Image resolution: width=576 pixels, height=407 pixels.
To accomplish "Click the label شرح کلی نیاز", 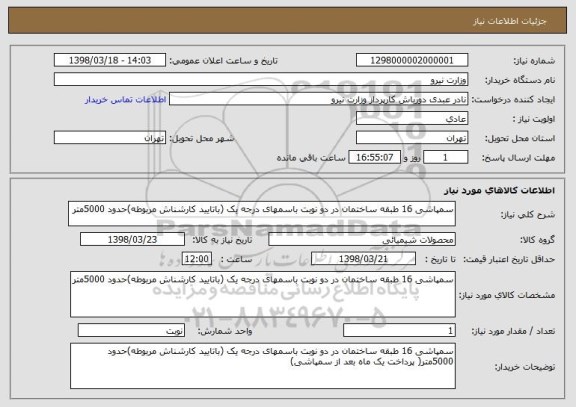I will pos(528,214).
